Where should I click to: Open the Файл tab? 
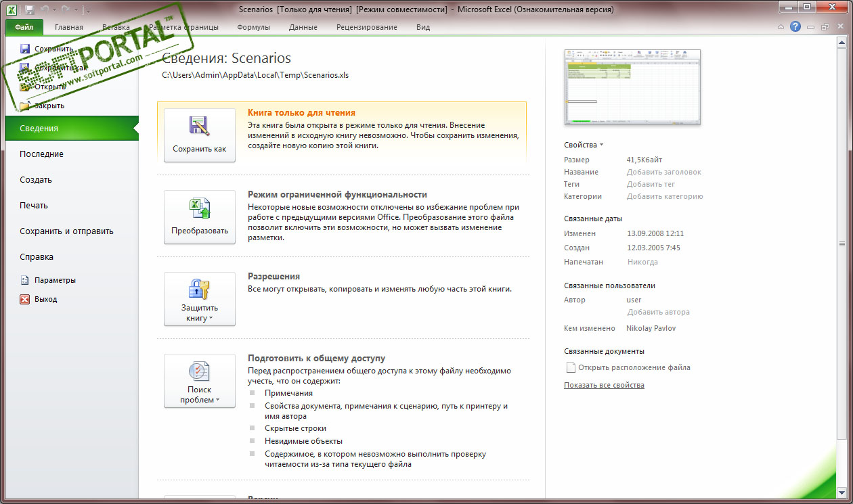24,27
